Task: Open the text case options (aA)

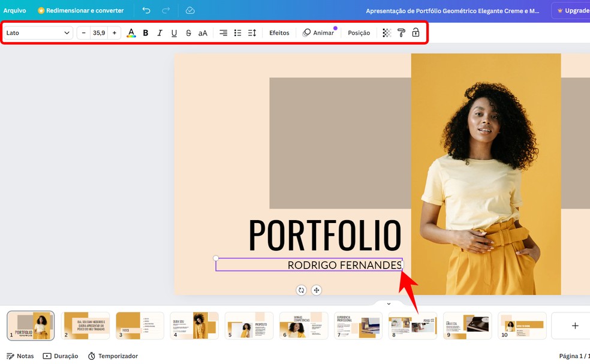Action: pos(203,33)
